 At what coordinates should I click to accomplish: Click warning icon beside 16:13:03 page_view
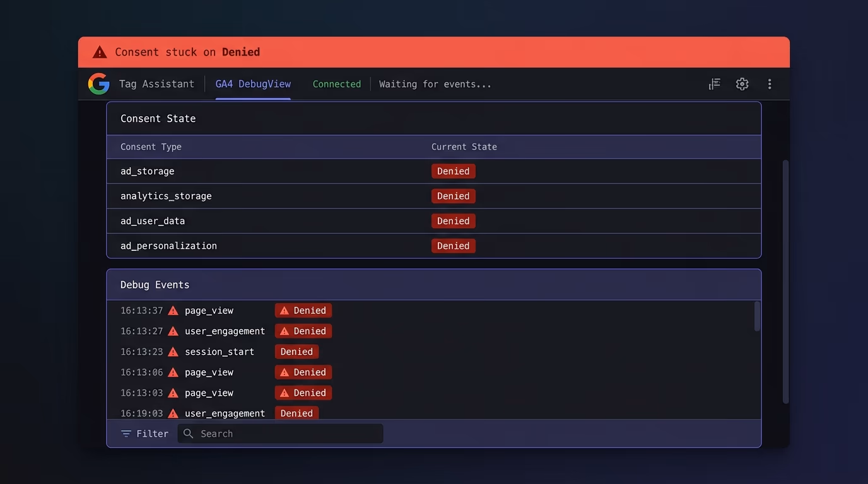173,393
